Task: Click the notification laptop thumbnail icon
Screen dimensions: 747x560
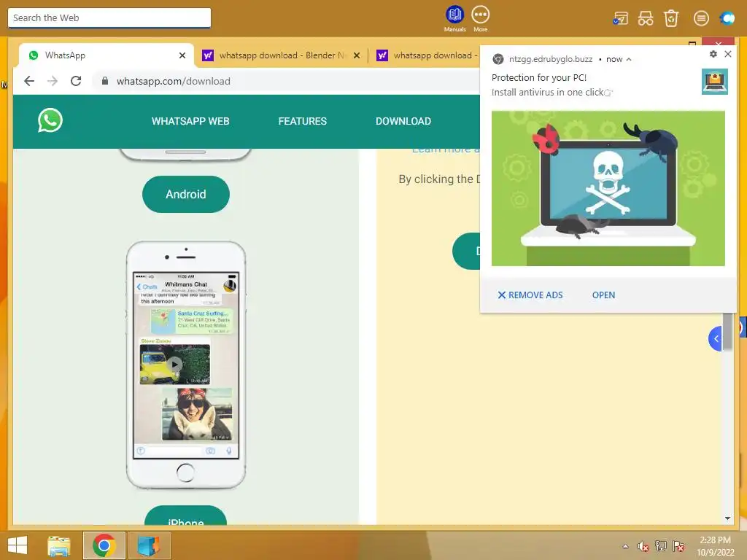Action: point(715,82)
